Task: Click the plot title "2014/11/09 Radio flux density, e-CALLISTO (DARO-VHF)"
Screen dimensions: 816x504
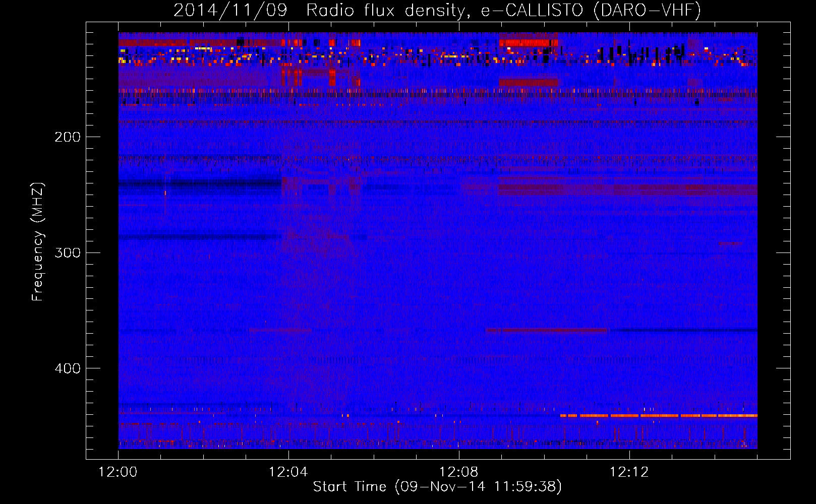Action: pos(437,10)
